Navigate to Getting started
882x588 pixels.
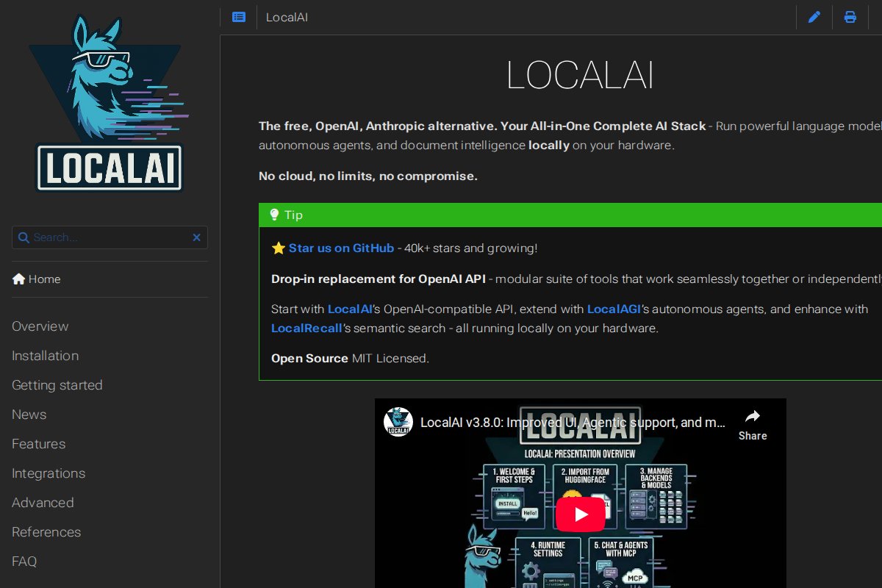point(57,385)
